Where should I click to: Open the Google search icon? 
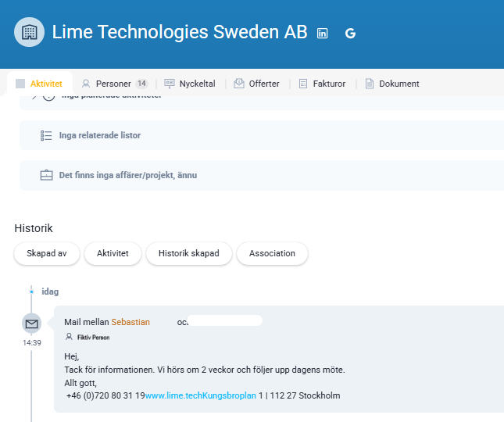(x=350, y=34)
